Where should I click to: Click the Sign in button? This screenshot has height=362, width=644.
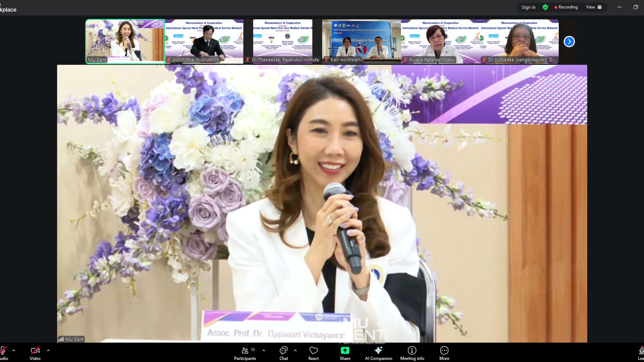pyautogui.click(x=528, y=7)
